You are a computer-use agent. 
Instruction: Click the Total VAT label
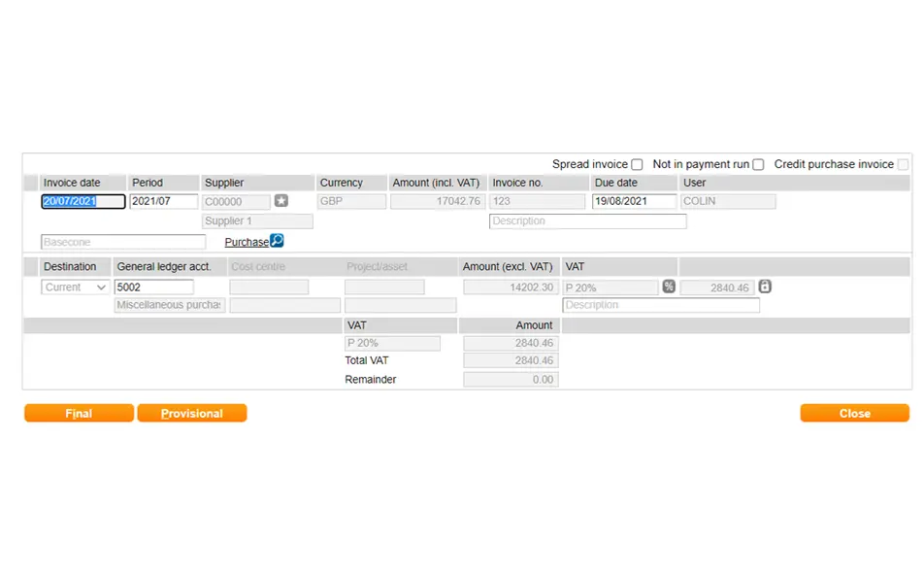367,360
